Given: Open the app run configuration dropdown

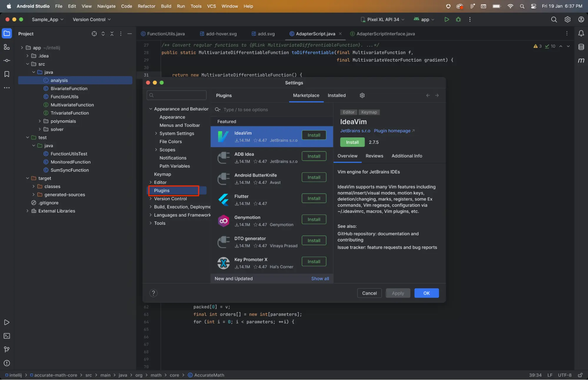Looking at the screenshot, I should point(424,19).
